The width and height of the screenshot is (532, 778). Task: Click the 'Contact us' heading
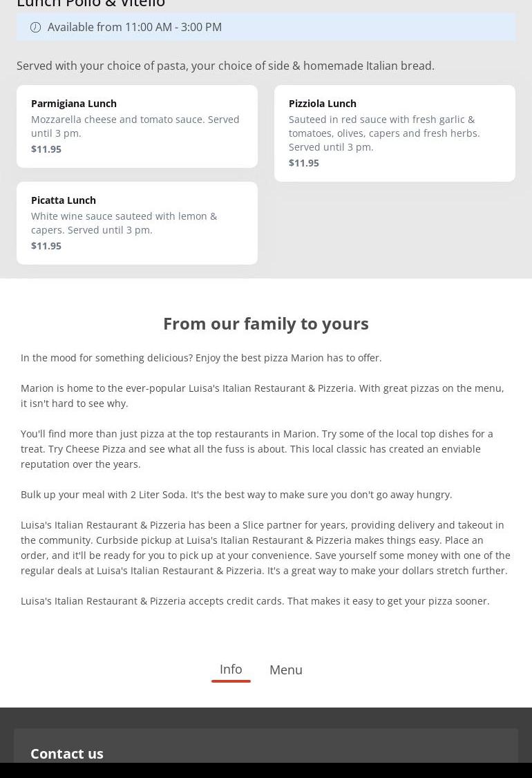(67, 753)
